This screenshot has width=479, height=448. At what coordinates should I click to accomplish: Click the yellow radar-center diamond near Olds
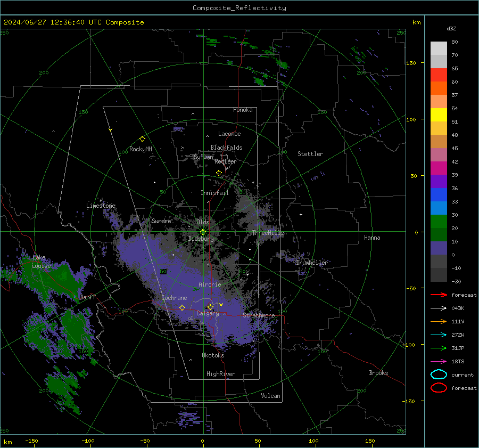point(203,232)
